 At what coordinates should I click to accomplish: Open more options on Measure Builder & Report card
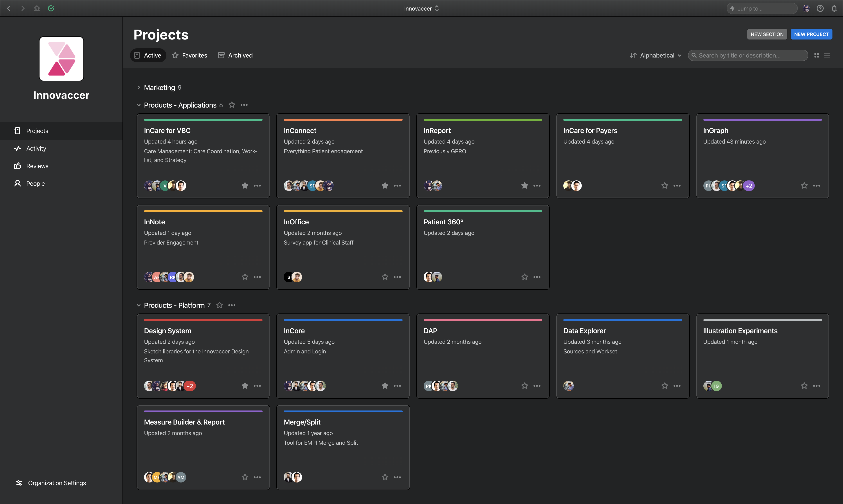pos(258,477)
